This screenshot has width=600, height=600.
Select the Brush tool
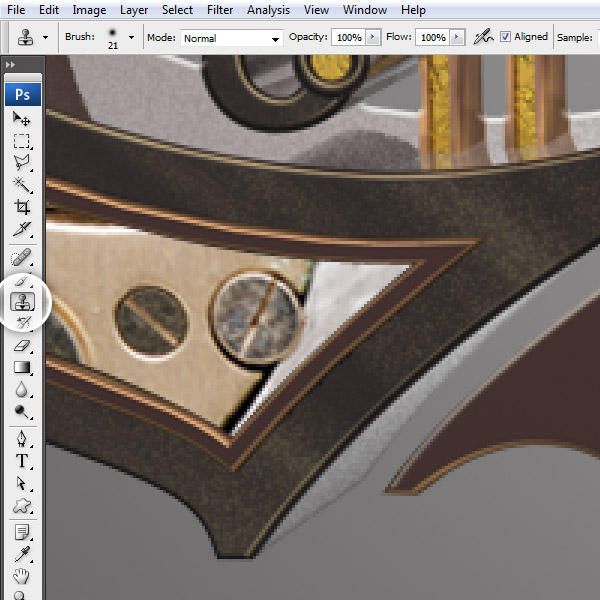(22, 281)
